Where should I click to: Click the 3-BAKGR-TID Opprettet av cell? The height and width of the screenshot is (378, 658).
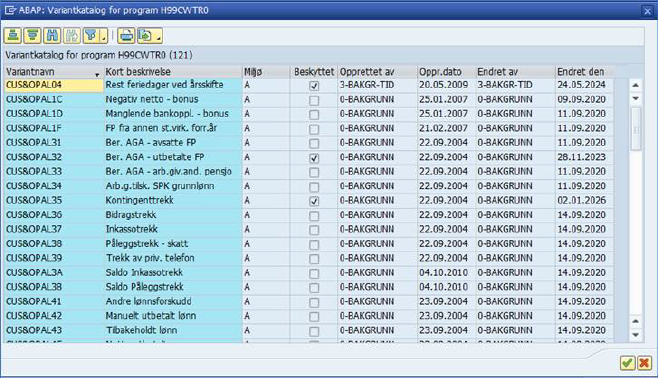(x=378, y=85)
